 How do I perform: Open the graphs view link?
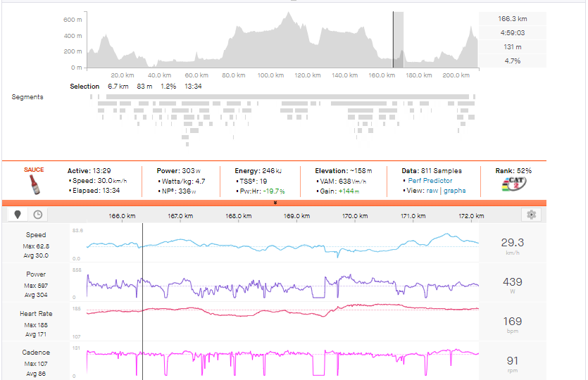[454, 191]
